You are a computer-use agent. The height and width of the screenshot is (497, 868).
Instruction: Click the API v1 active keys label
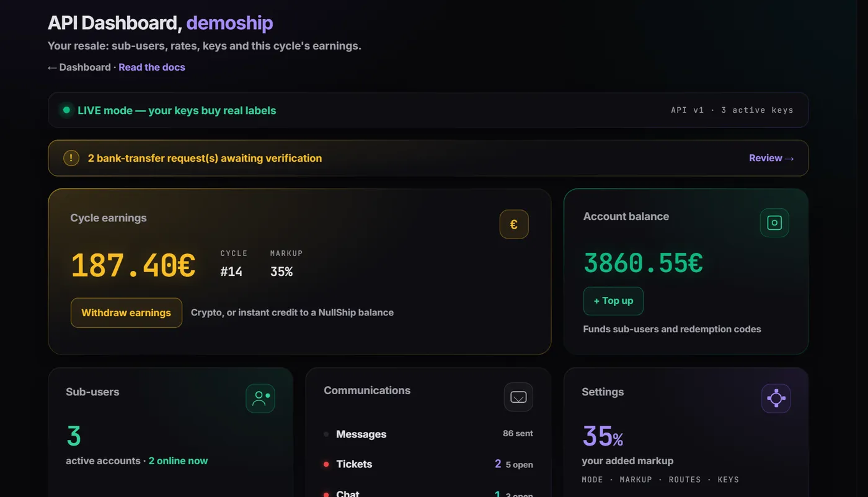pyautogui.click(x=732, y=110)
